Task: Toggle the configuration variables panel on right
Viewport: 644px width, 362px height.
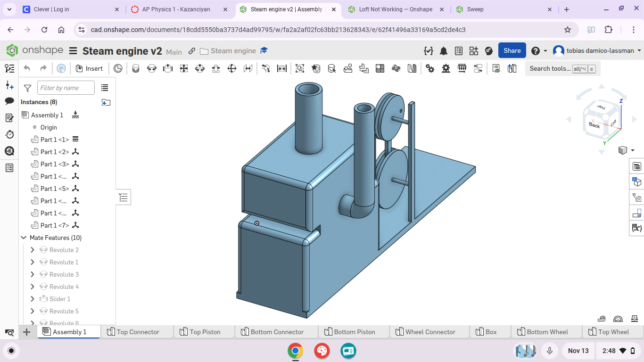Action: pos(637,228)
